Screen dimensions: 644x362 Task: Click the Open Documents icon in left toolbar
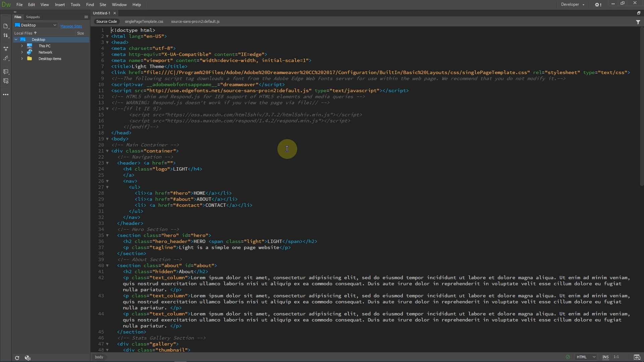6,26
